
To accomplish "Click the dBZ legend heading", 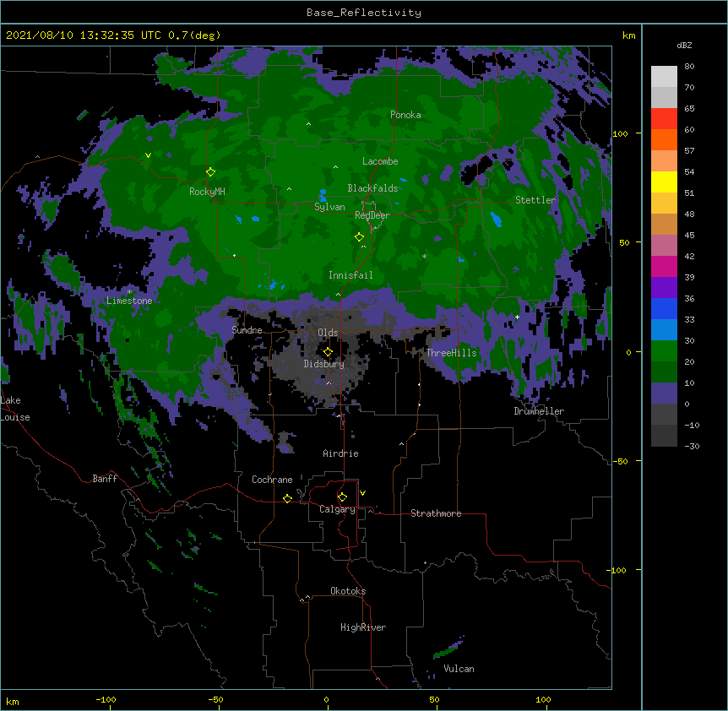I will [x=684, y=46].
